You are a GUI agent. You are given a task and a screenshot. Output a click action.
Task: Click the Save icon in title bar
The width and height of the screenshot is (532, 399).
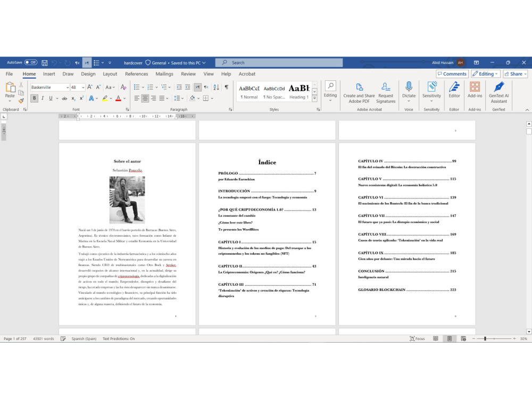click(45, 63)
